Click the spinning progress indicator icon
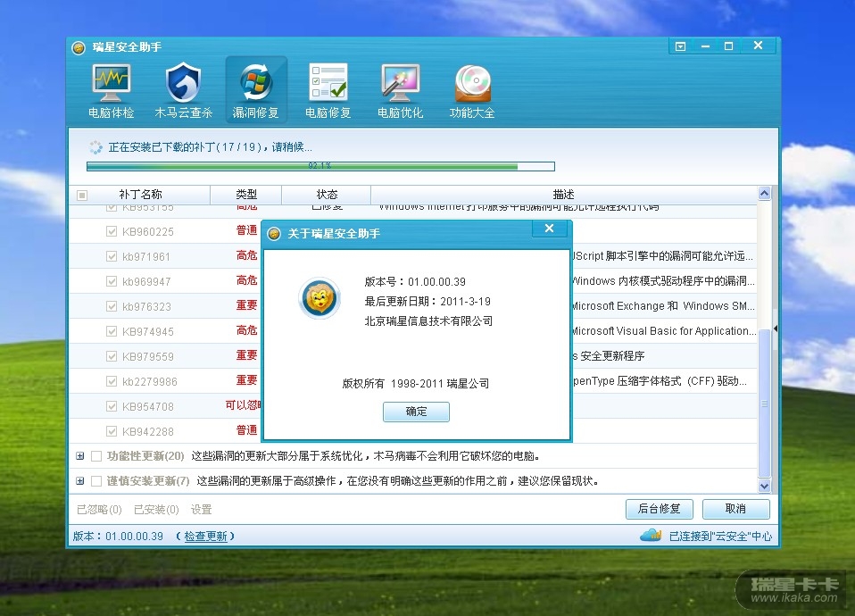The image size is (855, 616). pyautogui.click(x=95, y=146)
